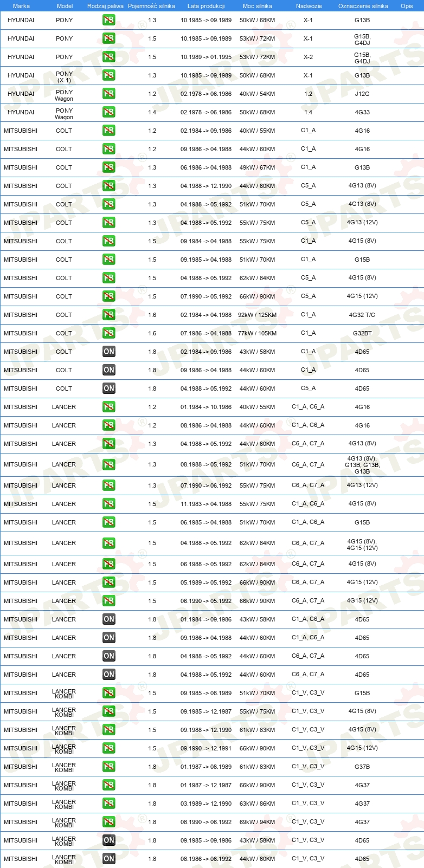Viewport: 424px width, 868px height.
Task: Select petrol icon in PONY (X-1) row
Action: point(109,75)
